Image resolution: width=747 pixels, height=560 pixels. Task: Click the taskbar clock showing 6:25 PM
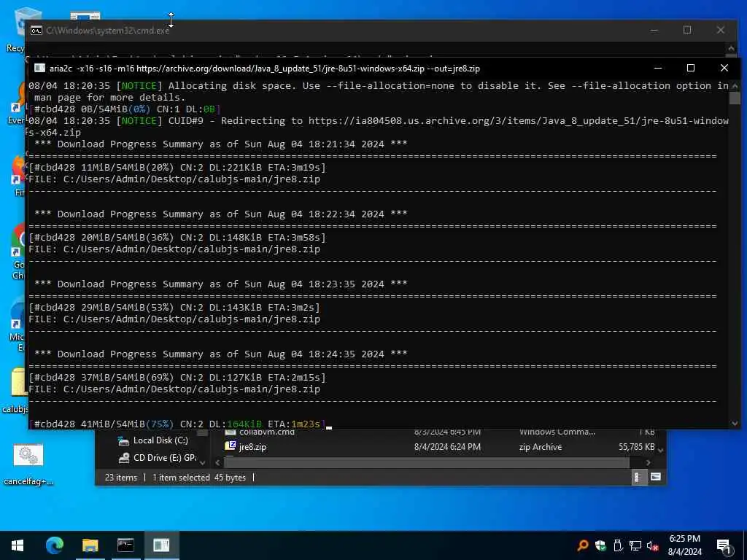tap(684, 545)
